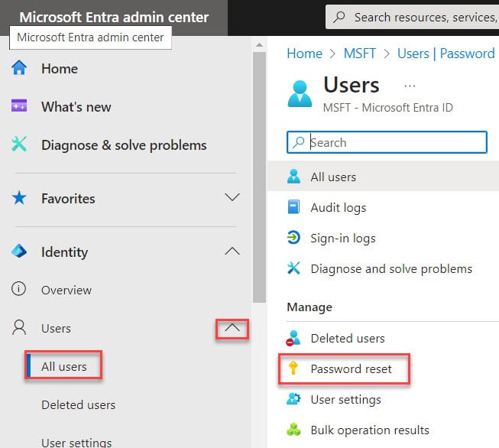The height and width of the screenshot is (448, 499).
Task: Expand the Favorites section chevron
Action: coord(232,197)
